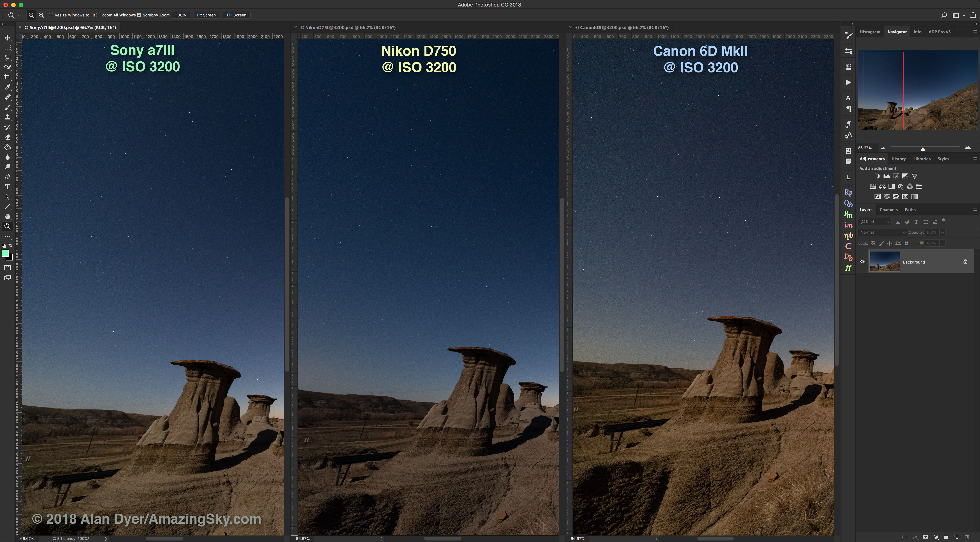Hide the Background layer eye icon
Image resolution: width=980 pixels, height=542 pixels.
pyautogui.click(x=862, y=261)
